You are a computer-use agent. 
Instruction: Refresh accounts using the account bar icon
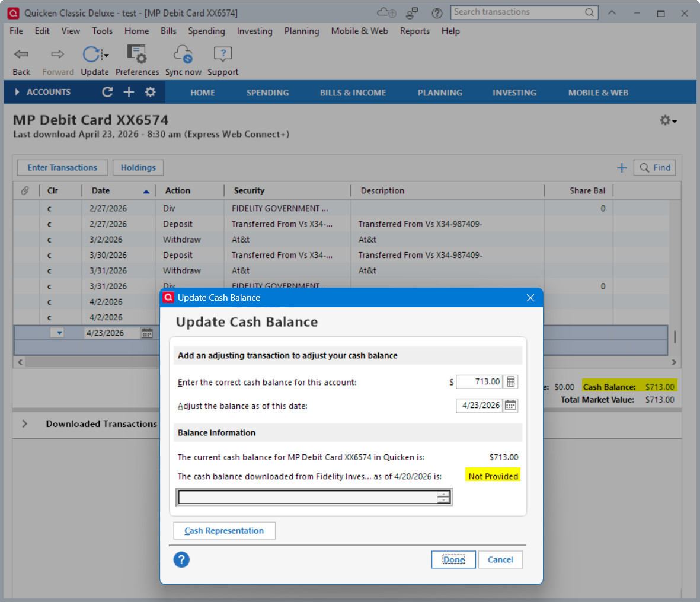point(107,92)
